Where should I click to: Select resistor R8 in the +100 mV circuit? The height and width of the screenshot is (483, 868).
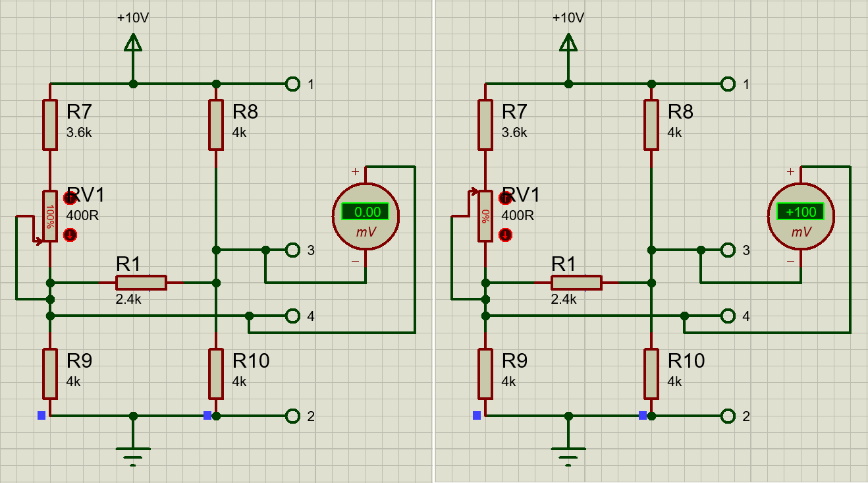651,125
